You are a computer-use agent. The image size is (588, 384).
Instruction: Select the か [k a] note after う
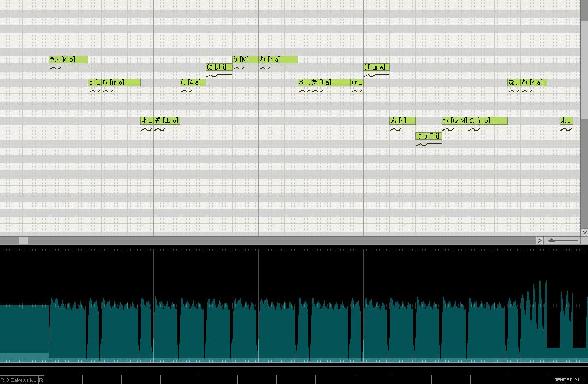tap(278, 60)
